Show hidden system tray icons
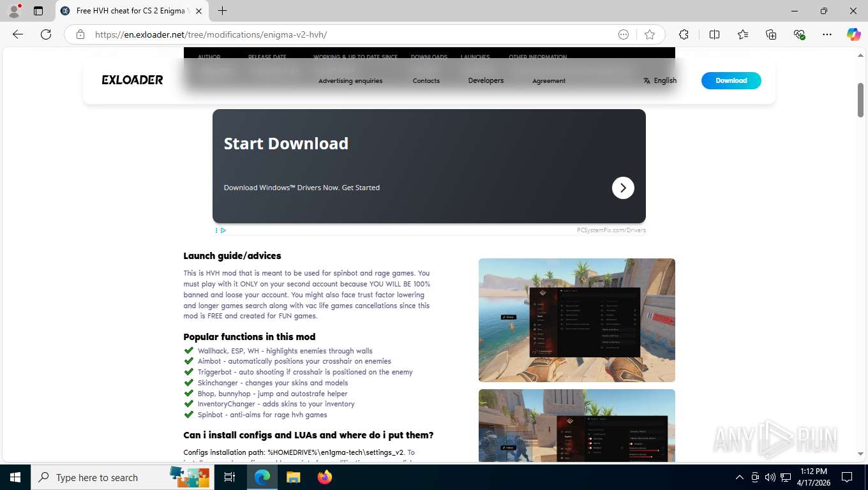868x490 pixels. coord(740,477)
